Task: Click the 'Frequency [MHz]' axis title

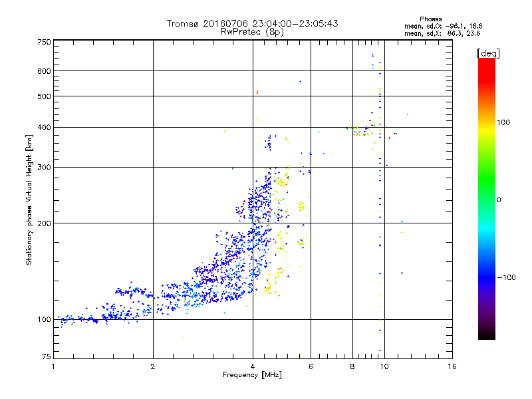Action: click(x=252, y=375)
